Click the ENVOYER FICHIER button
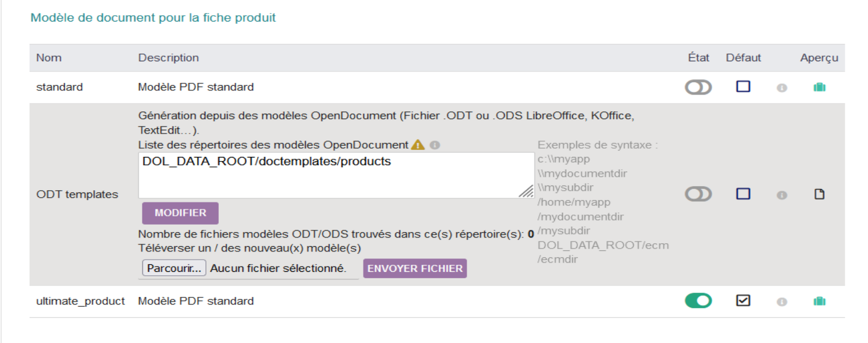This screenshot has height=343, width=868. click(415, 268)
